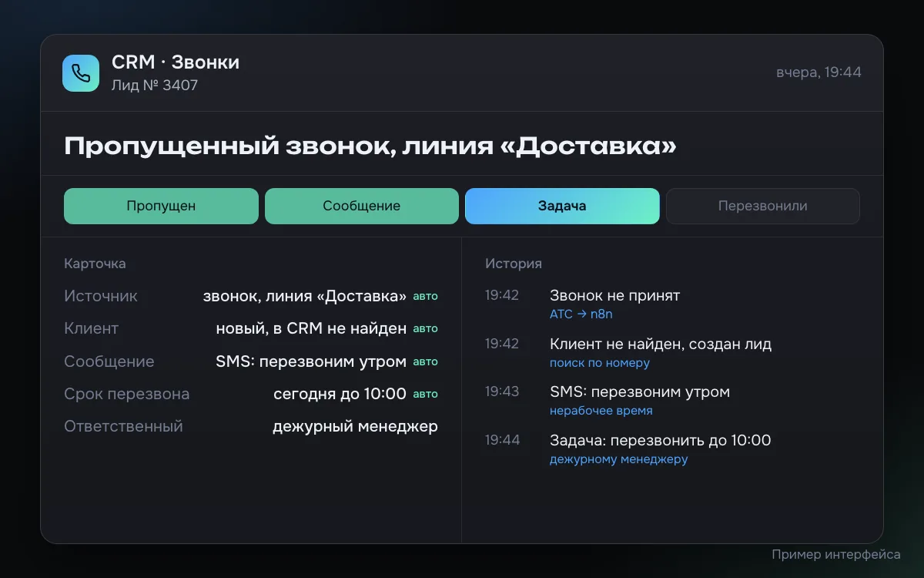
Task: Click the "Клиент" field label
Action: pyautogui.click(x=92, y=328)
